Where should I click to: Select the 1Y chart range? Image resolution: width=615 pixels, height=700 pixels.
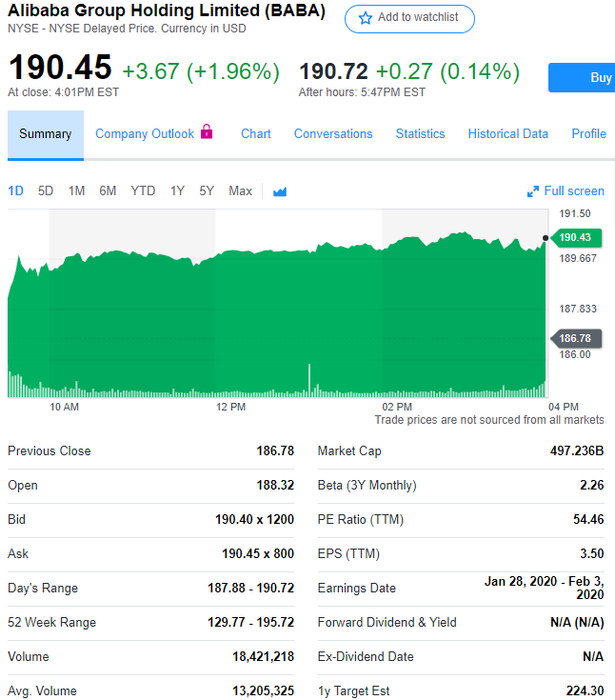click(x=177, y=191)
